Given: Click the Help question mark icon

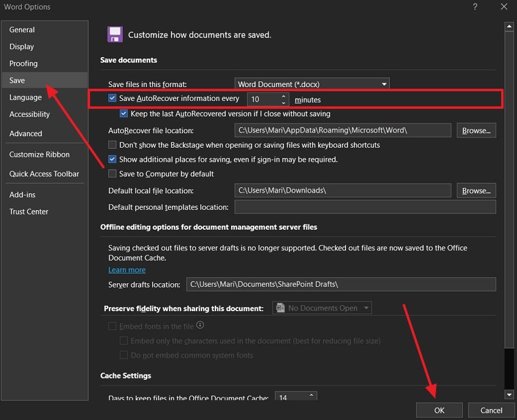Looking at the screenshot, I should (475, 7).
